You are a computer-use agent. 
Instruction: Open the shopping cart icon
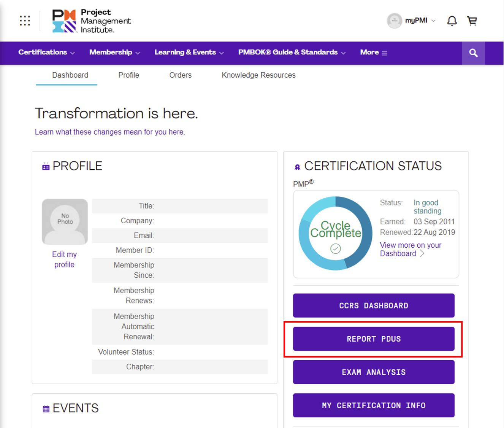(x=472, y=21)
